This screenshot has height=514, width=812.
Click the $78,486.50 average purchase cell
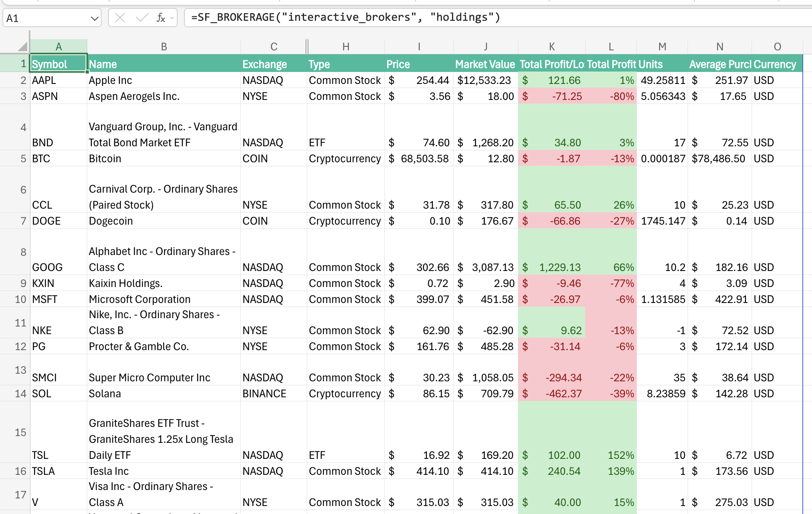[720, 159]
